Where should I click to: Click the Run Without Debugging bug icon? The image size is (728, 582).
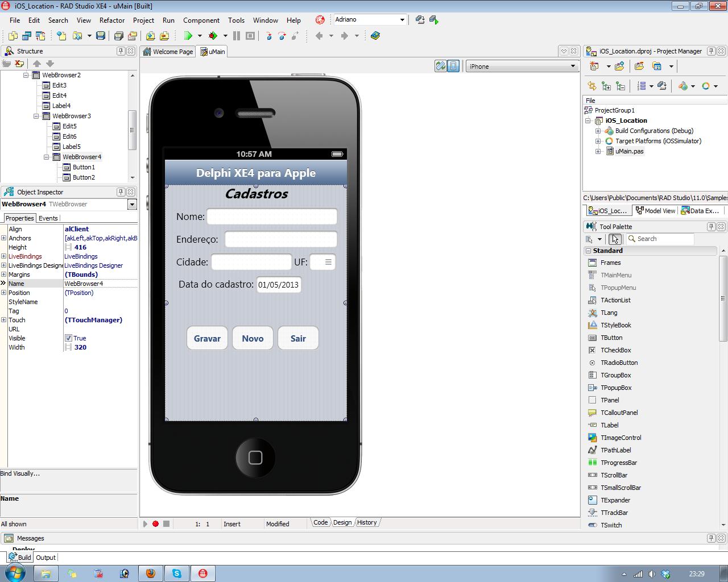[x=213, y=36]
